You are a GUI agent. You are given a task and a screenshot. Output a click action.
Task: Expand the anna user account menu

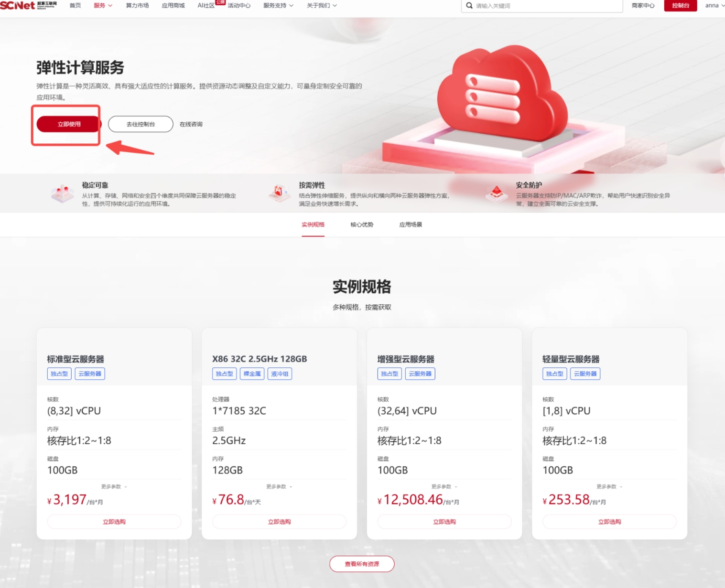tap(714, 6)
